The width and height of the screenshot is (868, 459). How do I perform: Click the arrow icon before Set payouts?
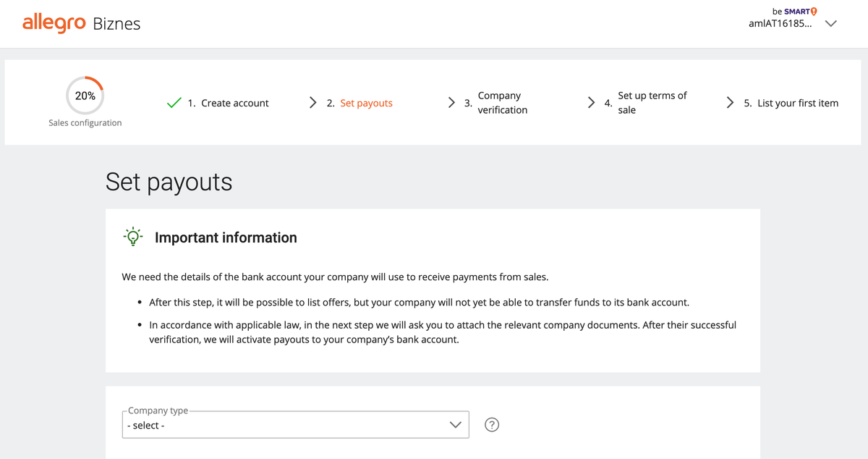(312, 103)
